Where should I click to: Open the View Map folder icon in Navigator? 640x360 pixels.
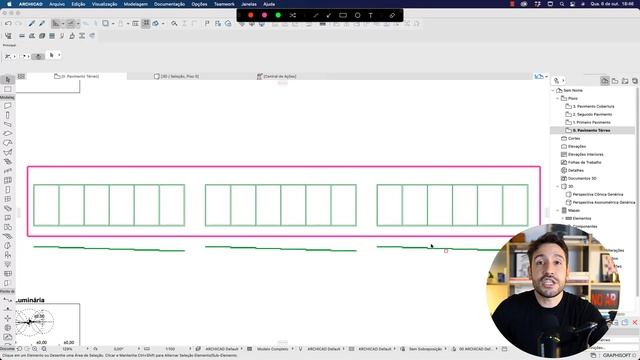point(615,81)
